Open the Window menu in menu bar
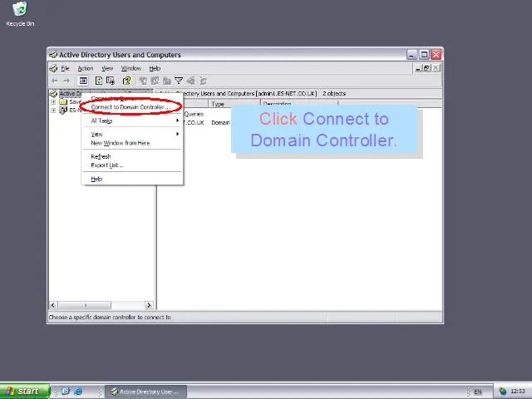Image resolution: width=532 pixels, height=399 pixels. (x=131, y=68)
